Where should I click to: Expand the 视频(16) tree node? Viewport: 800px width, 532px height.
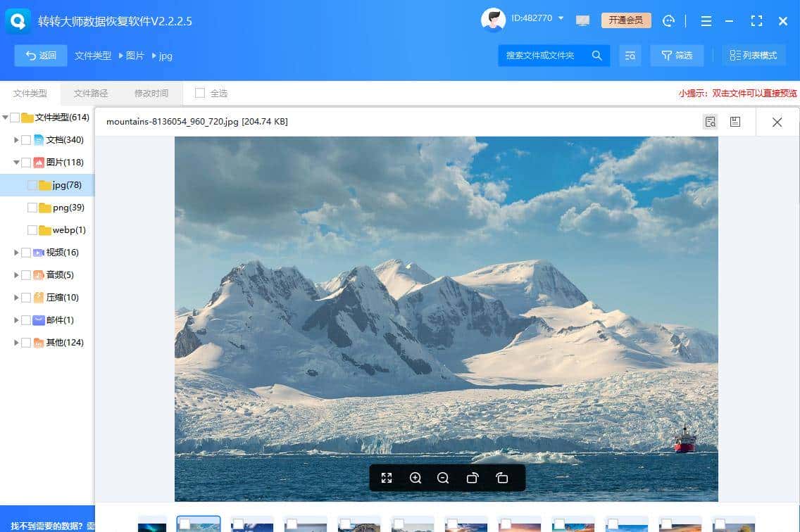[16, 253]
